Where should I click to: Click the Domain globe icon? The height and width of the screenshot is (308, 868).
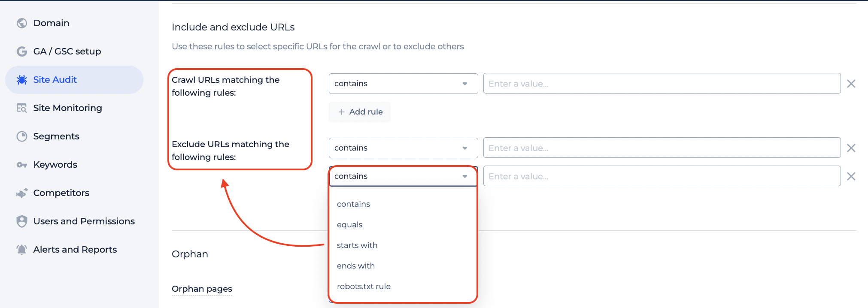click(x=22, y=23)
